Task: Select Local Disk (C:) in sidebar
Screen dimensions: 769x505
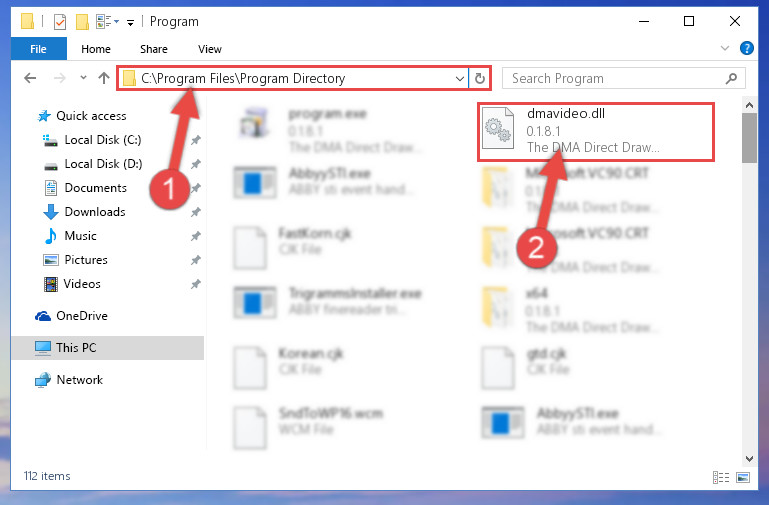Action: pos(103,140)
